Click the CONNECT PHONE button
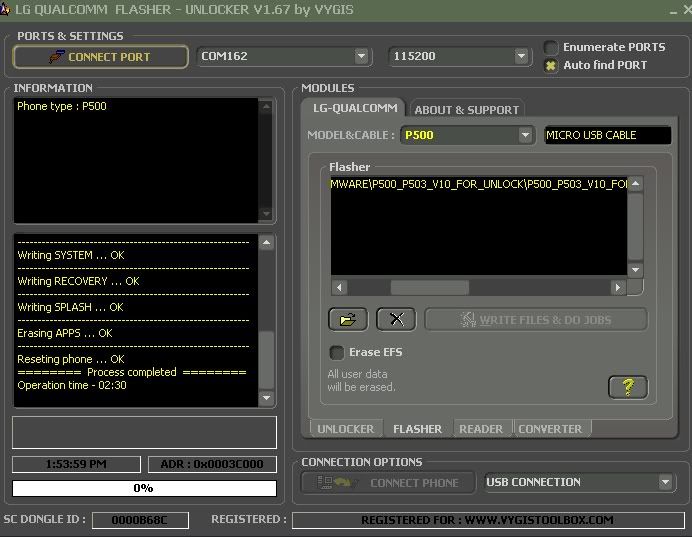Screen dimensions: 692x537 388,483
